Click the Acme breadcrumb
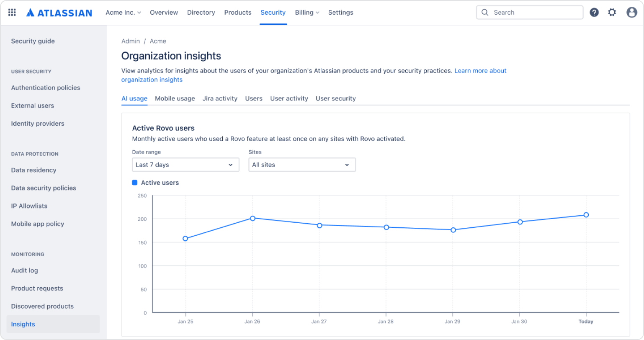Screen dimensions: 644x340 pyautogui.click(x=158, y=41)
